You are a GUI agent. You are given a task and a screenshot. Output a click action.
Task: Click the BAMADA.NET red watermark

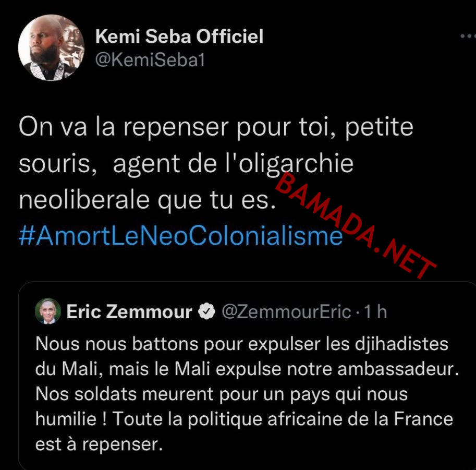point(356,225)
